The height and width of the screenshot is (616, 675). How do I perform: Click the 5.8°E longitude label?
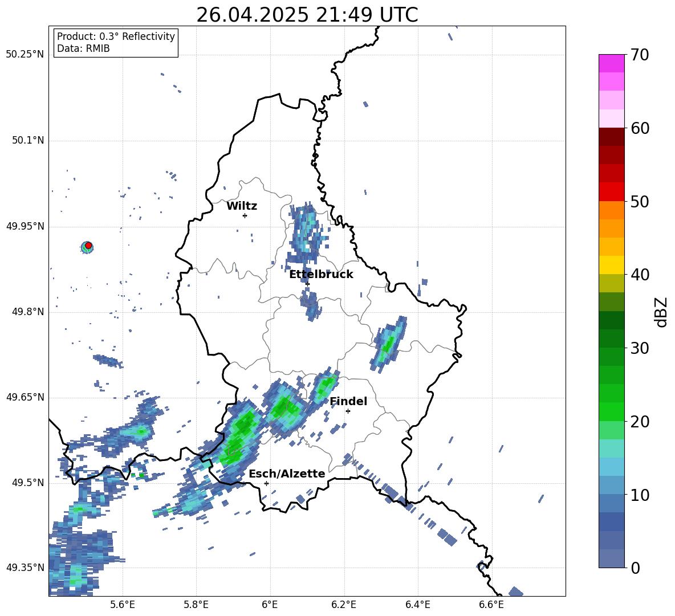(196, 605)
